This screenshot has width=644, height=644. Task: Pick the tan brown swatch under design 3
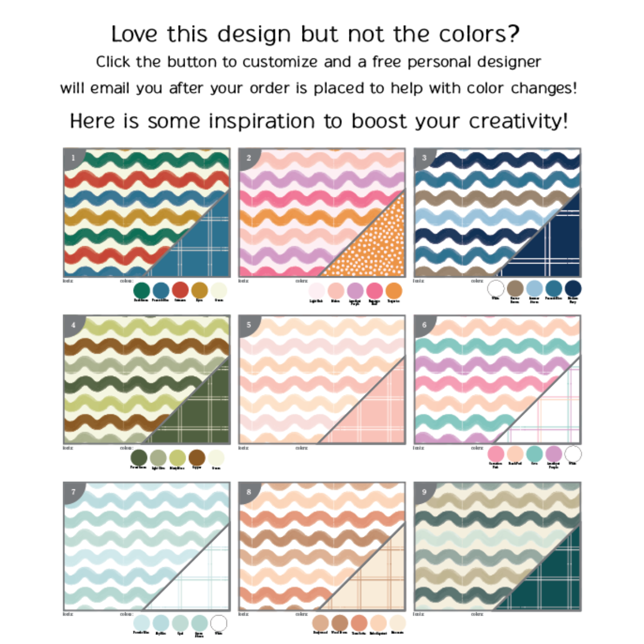(515, 288)
